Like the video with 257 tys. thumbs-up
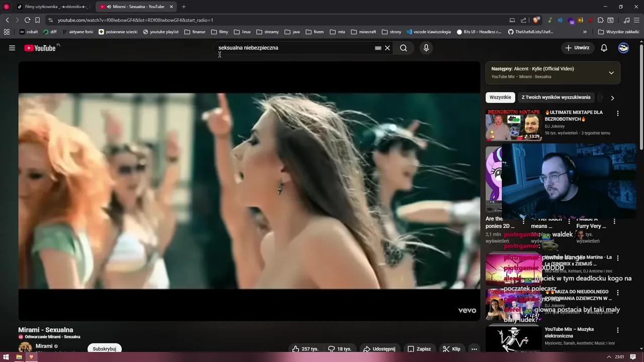 [x=305, y=349]
